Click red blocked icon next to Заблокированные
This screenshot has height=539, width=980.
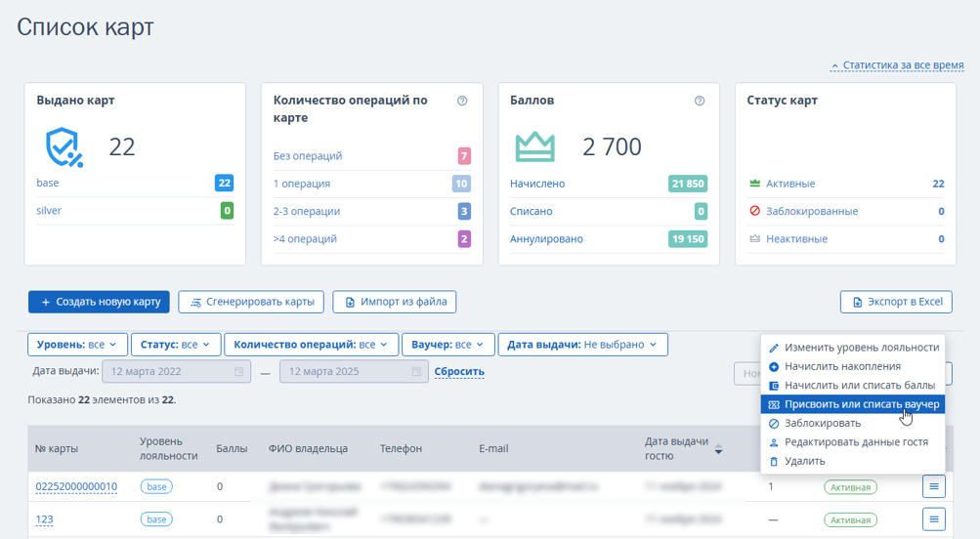[755, 211]
